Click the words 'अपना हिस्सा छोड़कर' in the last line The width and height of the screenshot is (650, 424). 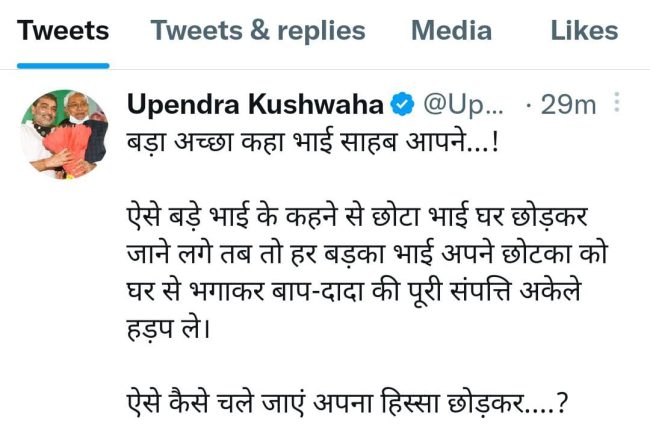[x=418, y=402]
